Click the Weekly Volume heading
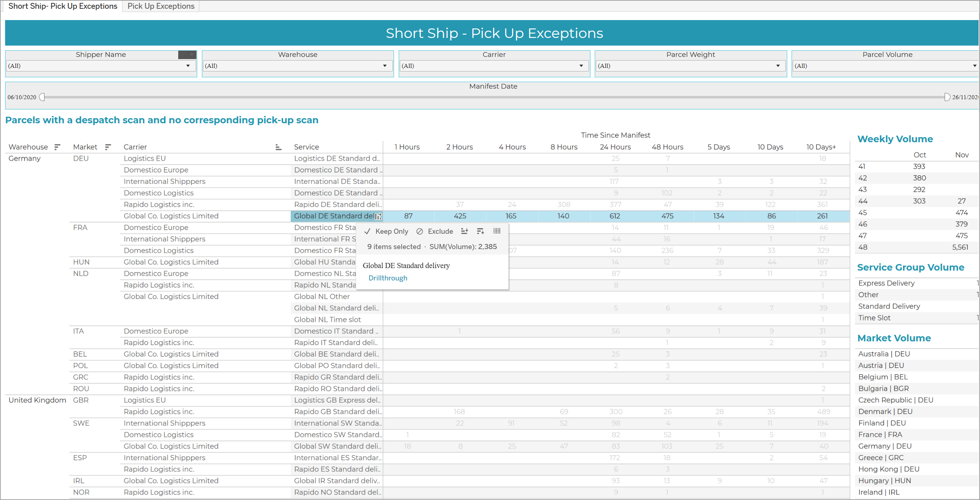This screenshot has width=980, height=500. pos(894,139)
